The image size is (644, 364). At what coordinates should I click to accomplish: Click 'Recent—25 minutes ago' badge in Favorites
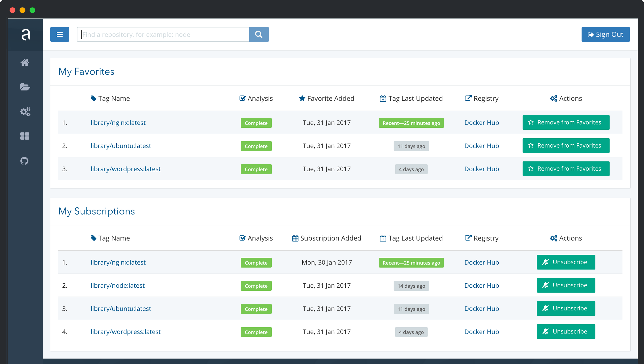pyautogui.click(x=411, y=123)
